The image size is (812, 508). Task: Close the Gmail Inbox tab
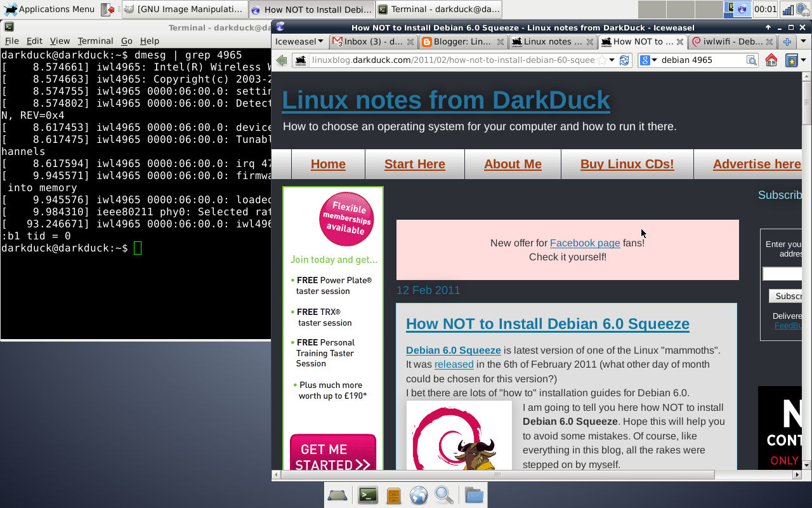[x=410, y=42]
